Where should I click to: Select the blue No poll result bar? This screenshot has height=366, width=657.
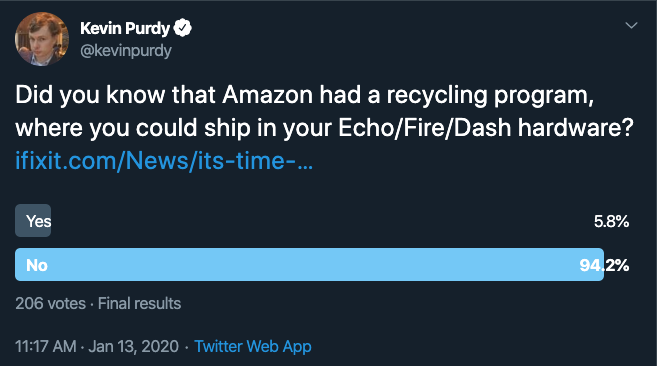[309, 265]
